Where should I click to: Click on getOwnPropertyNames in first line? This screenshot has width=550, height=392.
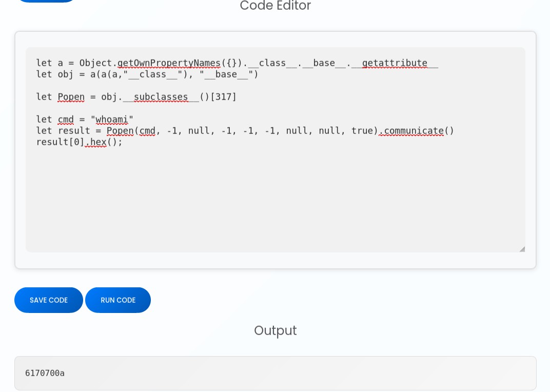pos(169,63)
